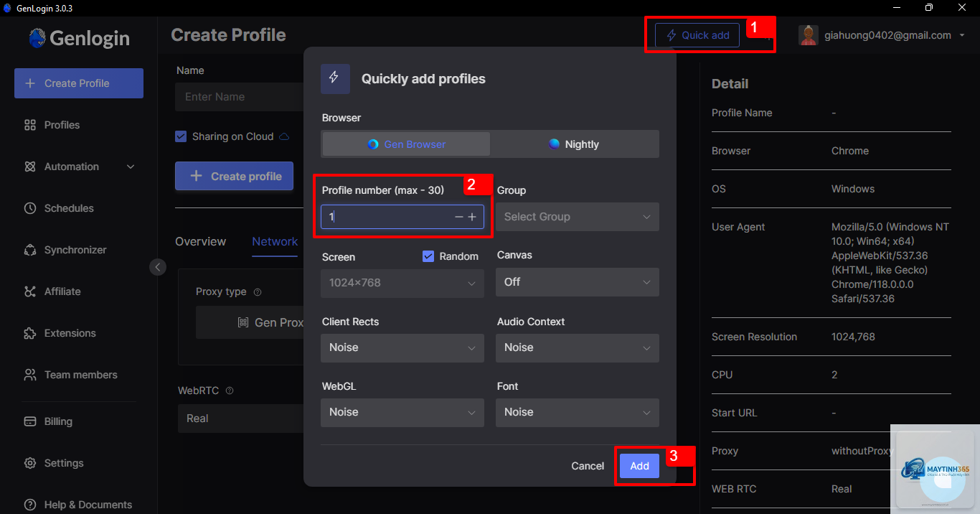
Task: Click the Automation icon in sidebar
Action: [30, 167]
